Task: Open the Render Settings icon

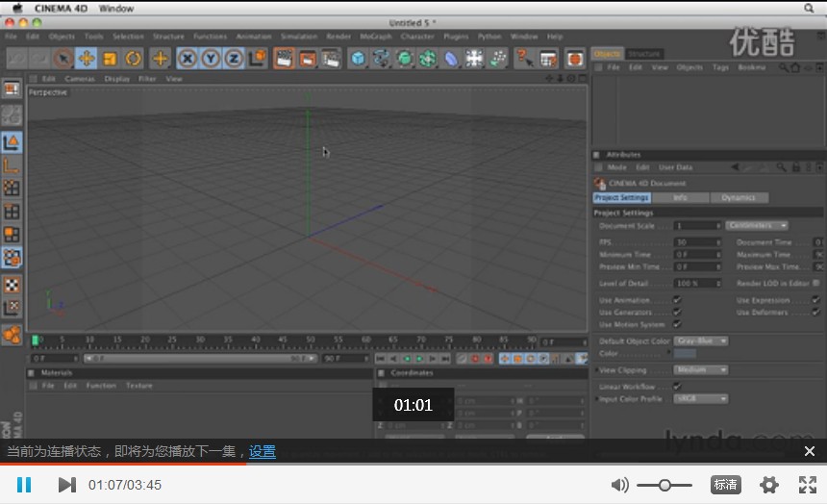Action: click(x=331, y=58)
